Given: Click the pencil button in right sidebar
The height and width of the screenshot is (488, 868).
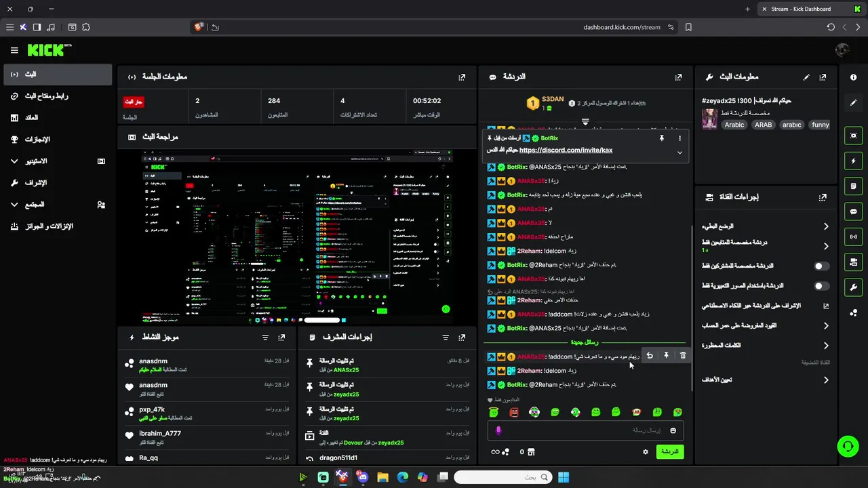Looking at the screenshot, I should click(x=853, y=102).
